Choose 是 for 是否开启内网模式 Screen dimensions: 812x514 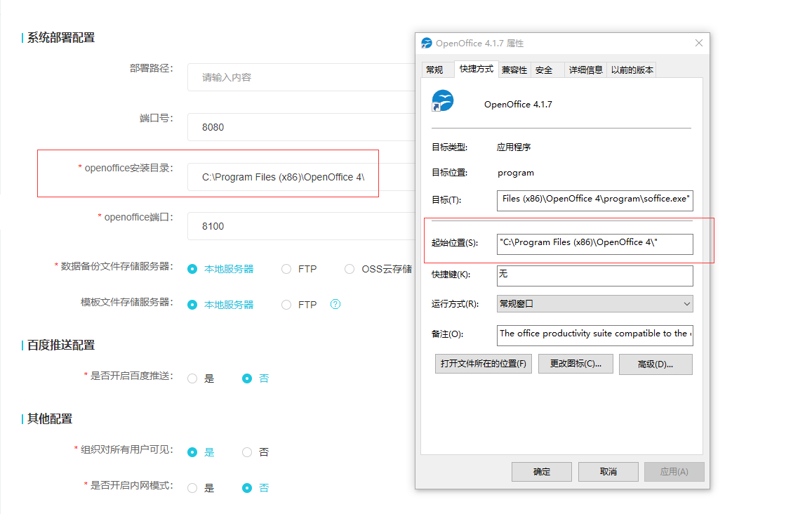[192, 487]
